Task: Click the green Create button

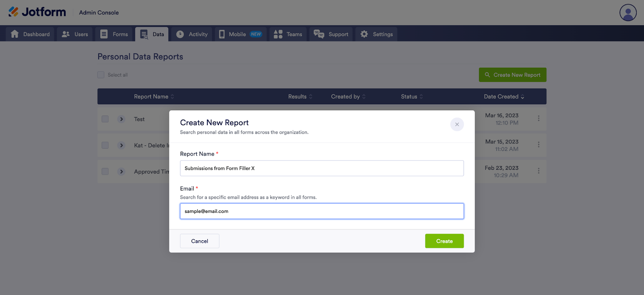Action: 444,241
